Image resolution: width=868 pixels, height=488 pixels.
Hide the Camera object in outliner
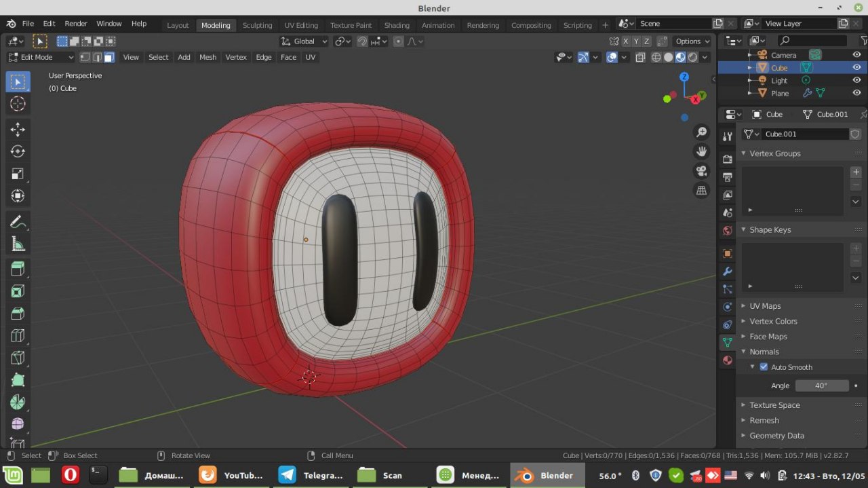[x=856, y=55]
